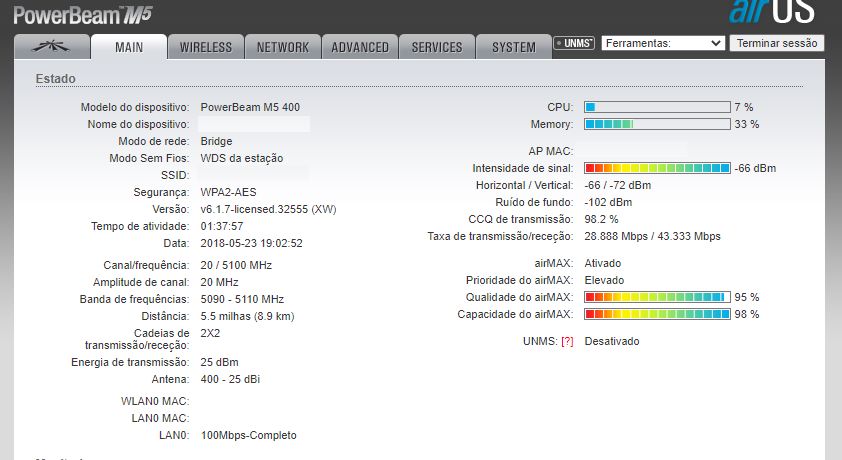Click the Qualidade do airMAX bar
This screenshot has width=842, height=460.
[x=657, y=297]
